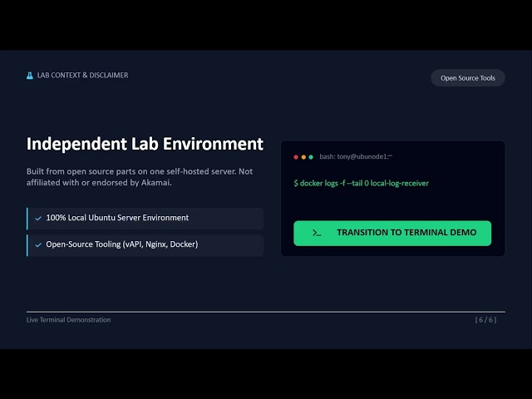Click the yellow window dot in terminal
532x399 pixels.
click(303, 157)
